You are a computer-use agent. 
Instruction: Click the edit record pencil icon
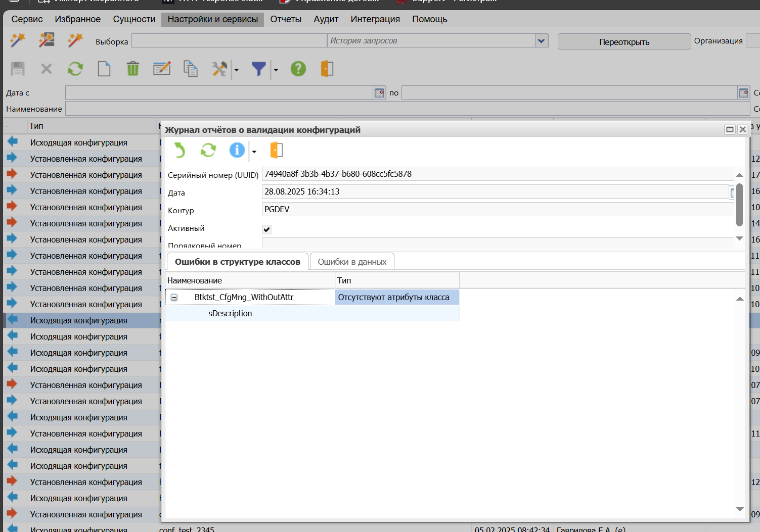pyautogui.click(x=162, y=69)
